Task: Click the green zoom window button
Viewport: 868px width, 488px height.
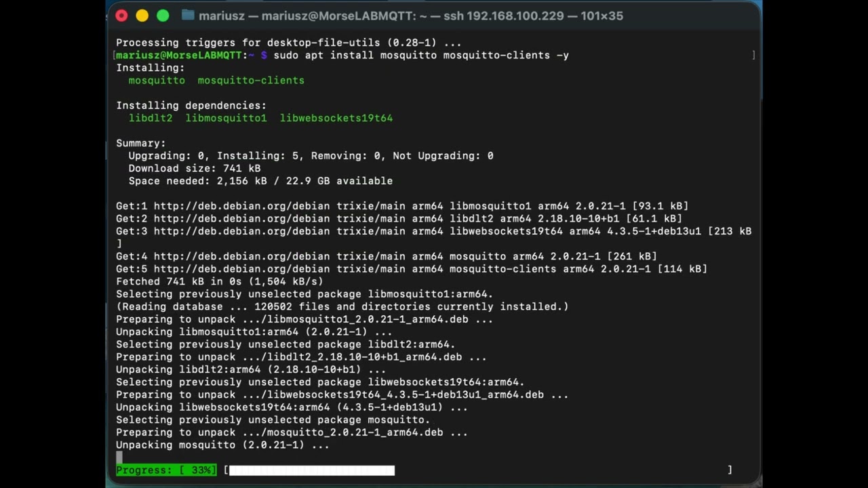Action: pyautogui.click(x=163, y=16)
